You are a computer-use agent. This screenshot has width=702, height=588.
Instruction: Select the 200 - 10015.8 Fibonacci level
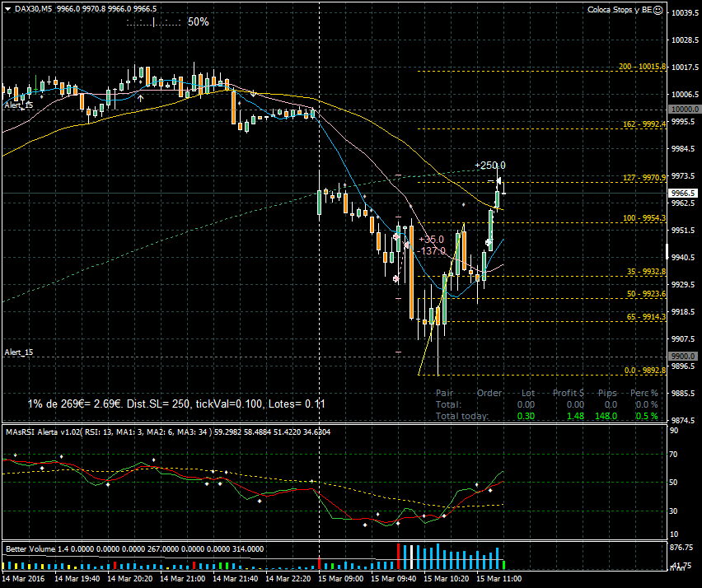click(x=641, y=67)
